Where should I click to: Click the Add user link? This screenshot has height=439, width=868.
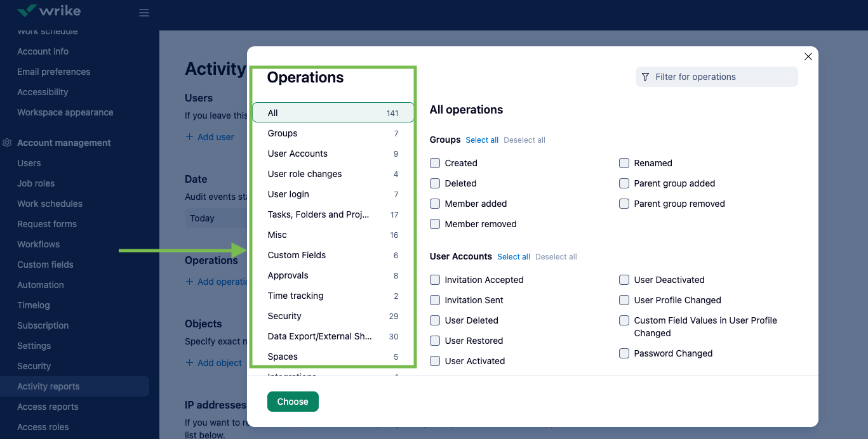click(x=216, y=137)
